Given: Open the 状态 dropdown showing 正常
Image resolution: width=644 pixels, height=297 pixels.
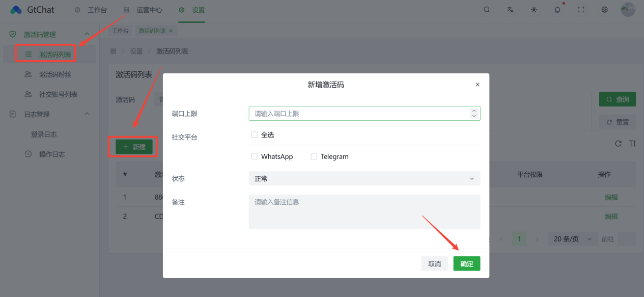Looking at the screenshot, I should 364,178.
